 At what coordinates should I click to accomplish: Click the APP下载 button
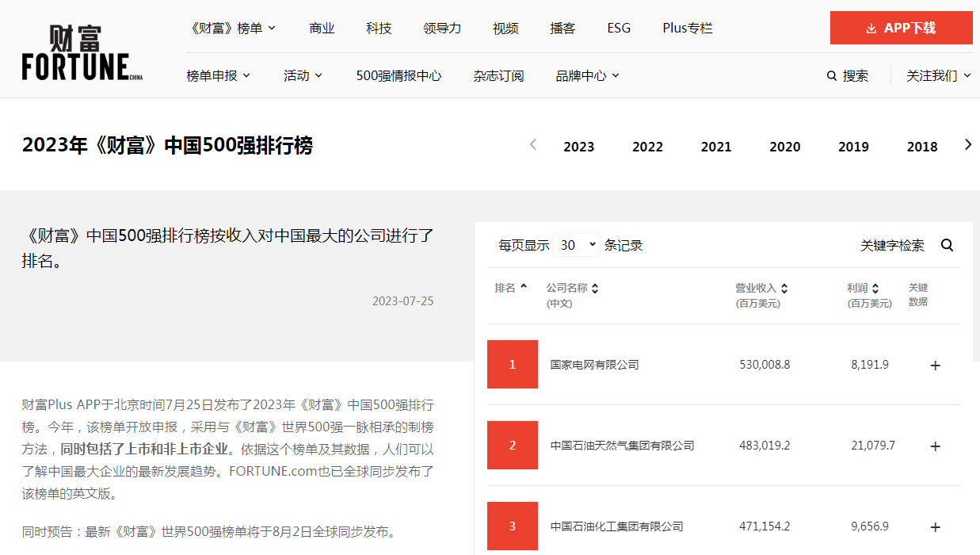coord(901,28)
